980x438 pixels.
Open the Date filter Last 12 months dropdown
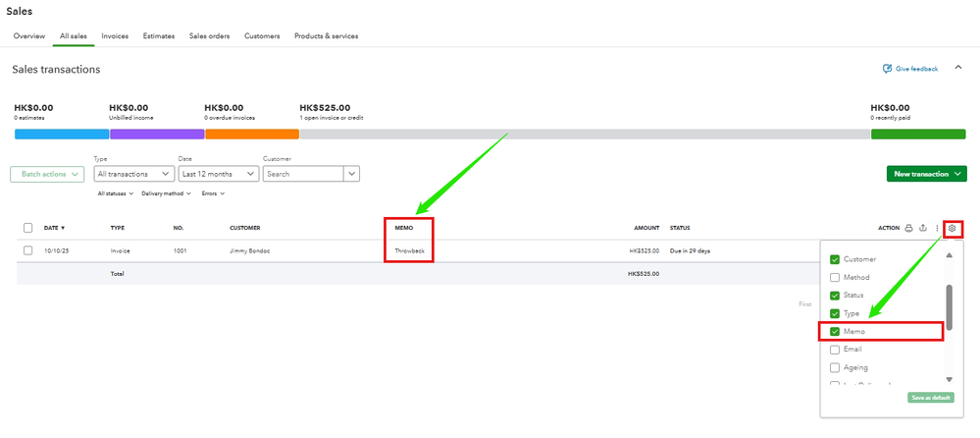[219, 174]
